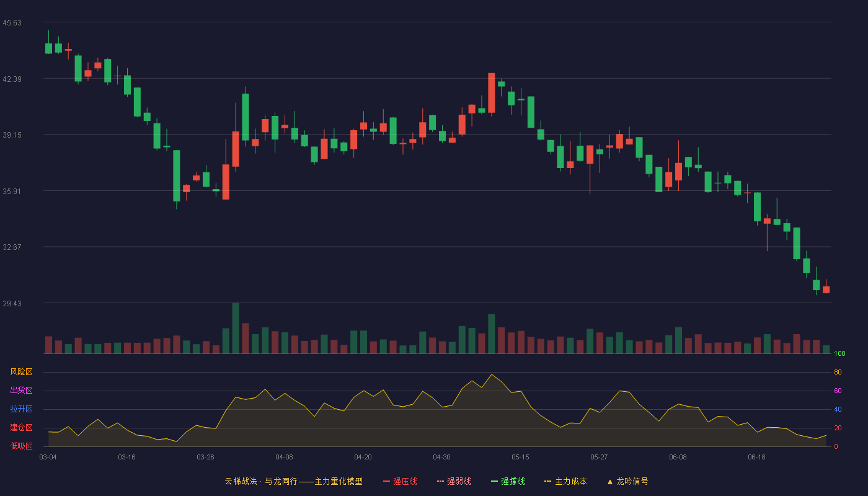This screenshot has height=496, width=868.
Task: Select the 低吸区 zone label
Action: [21, 446]
